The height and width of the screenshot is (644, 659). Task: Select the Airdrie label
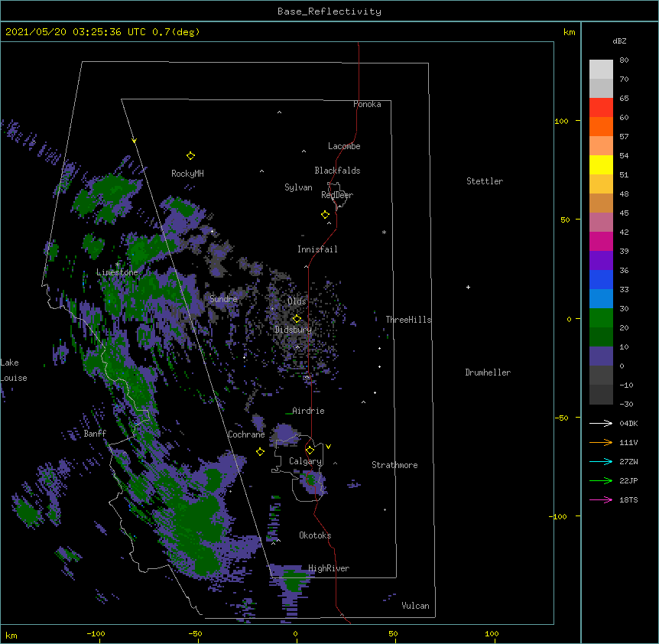(x=308, y=411)
